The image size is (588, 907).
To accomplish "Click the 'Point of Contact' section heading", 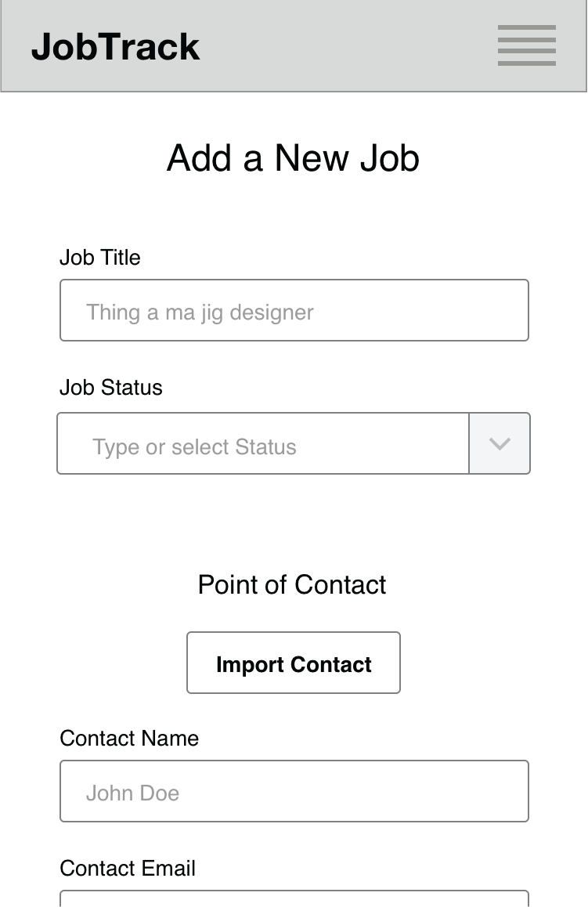I will click(292, 584).
